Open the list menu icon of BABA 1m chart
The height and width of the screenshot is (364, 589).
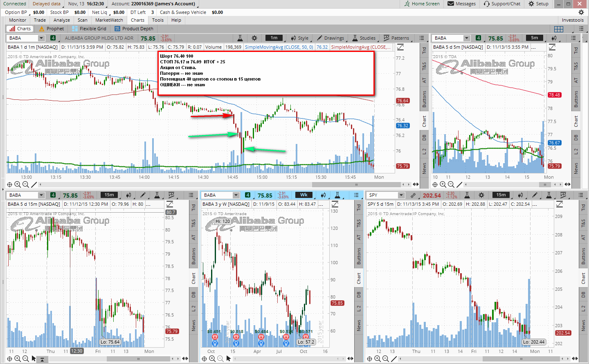[422, 38]
